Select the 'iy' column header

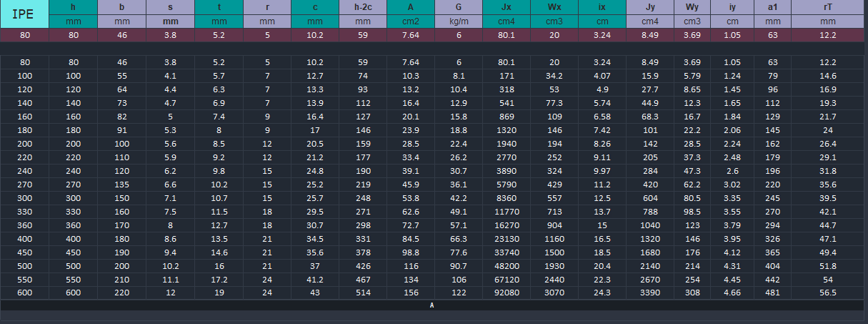coord(732,7)
